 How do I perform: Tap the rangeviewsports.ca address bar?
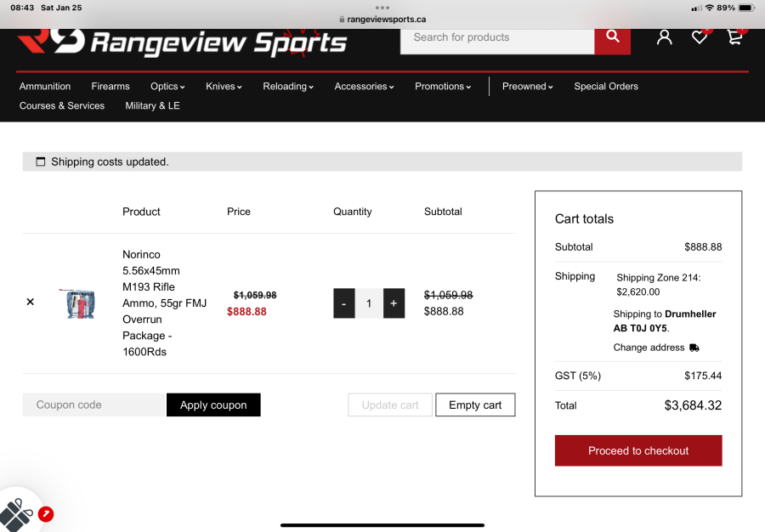(x=382, y=20)
